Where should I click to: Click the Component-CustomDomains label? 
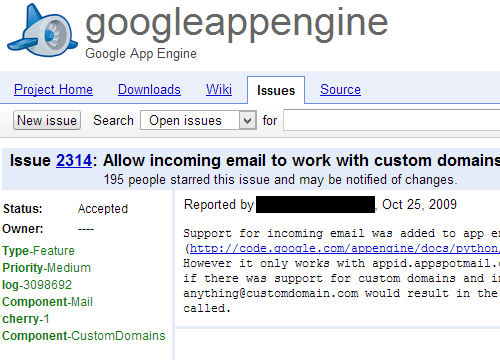84,336
